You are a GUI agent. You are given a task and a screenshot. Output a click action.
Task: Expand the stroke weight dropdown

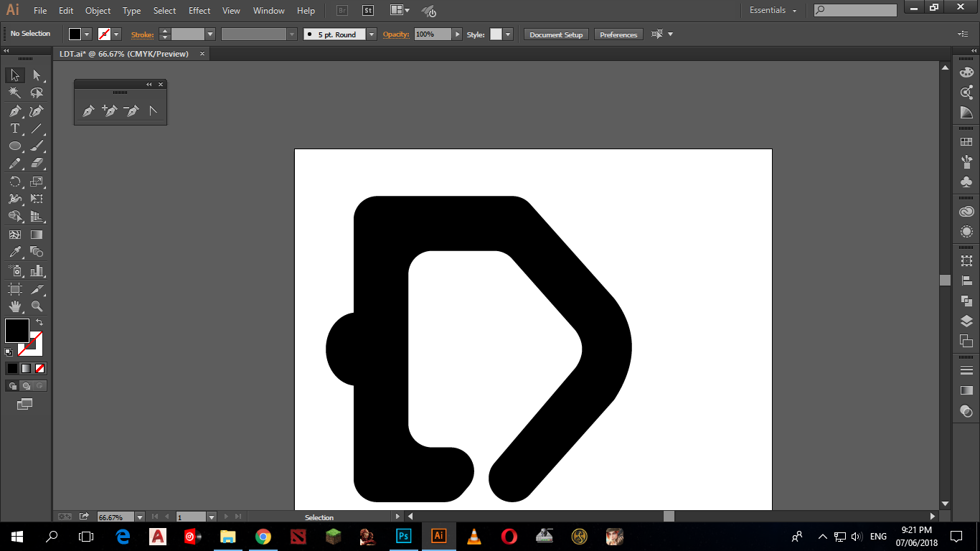(x=210, y=34)
